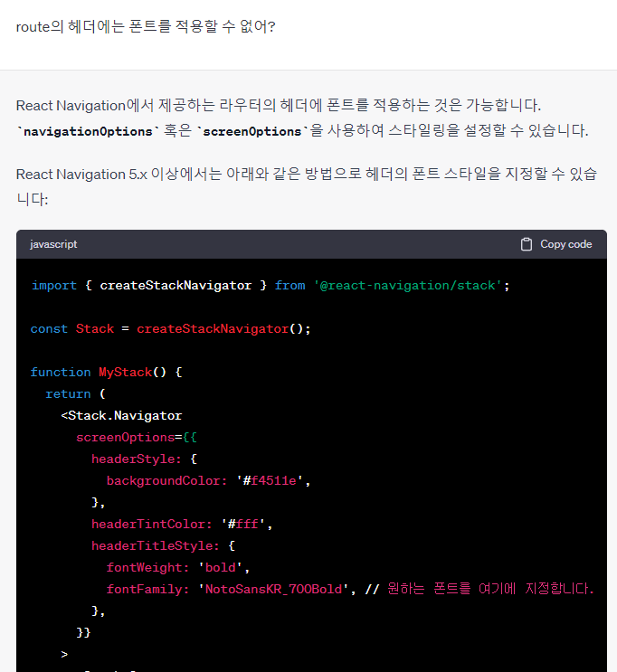This screenshot has height=672, width=617.
Task: Click the function MyStack() line
Action: [107, 372]
